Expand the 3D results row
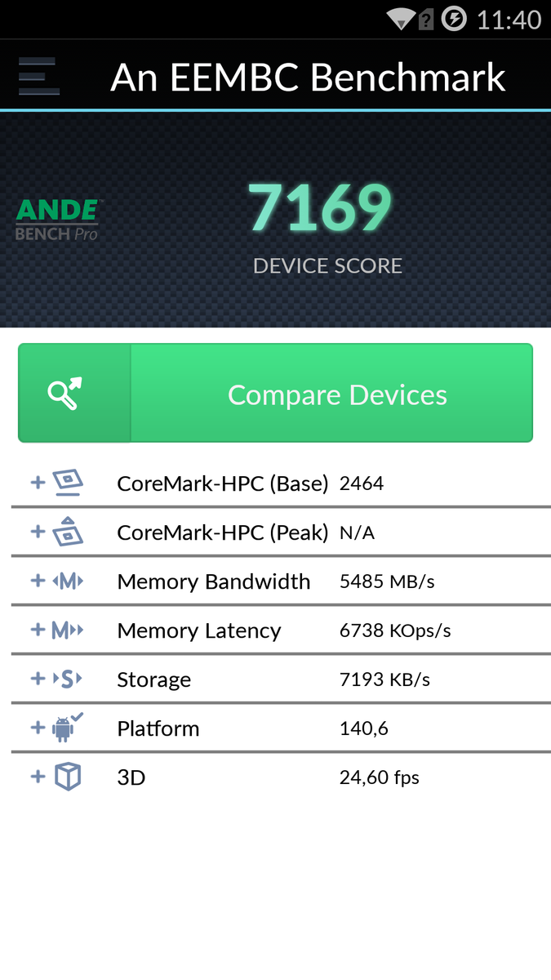The height and width of the screenshot is (980, 551). click(x=38, y=776)
